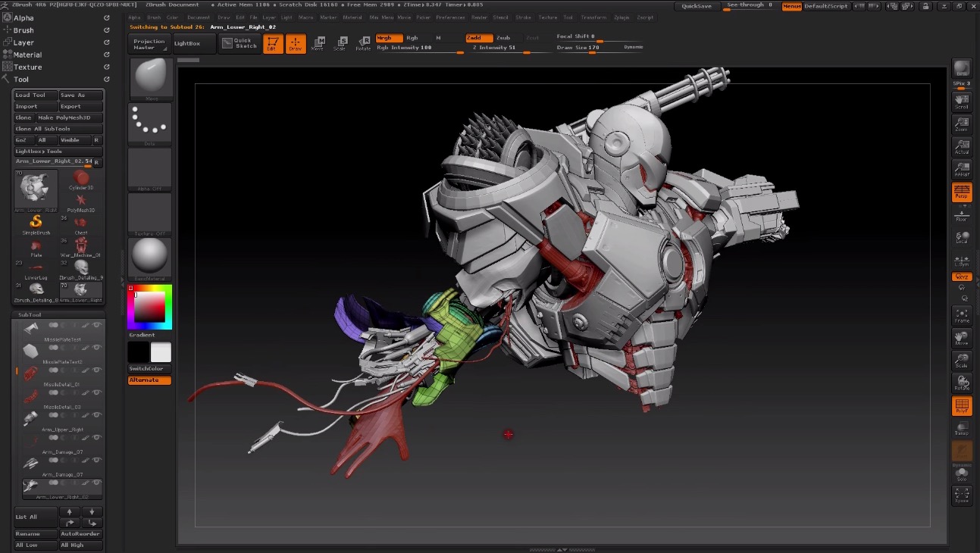Viewport: 980px width, 553px height.
Task: Select the Scale transform icon in top shelf
Action: 340,44
